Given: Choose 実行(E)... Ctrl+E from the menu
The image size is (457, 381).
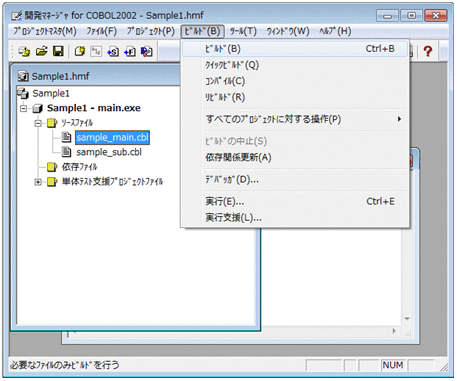Looking at the screenshot, I should (295, 201).
